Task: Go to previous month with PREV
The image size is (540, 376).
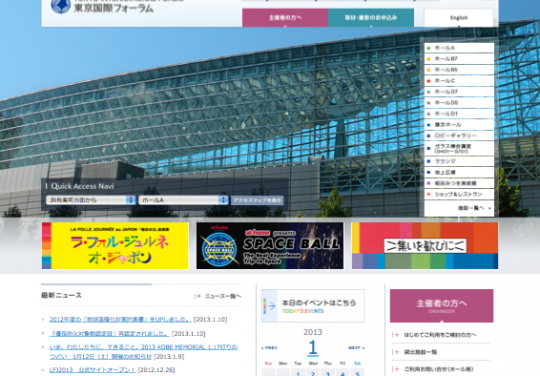Action: (x=269, y=348)
